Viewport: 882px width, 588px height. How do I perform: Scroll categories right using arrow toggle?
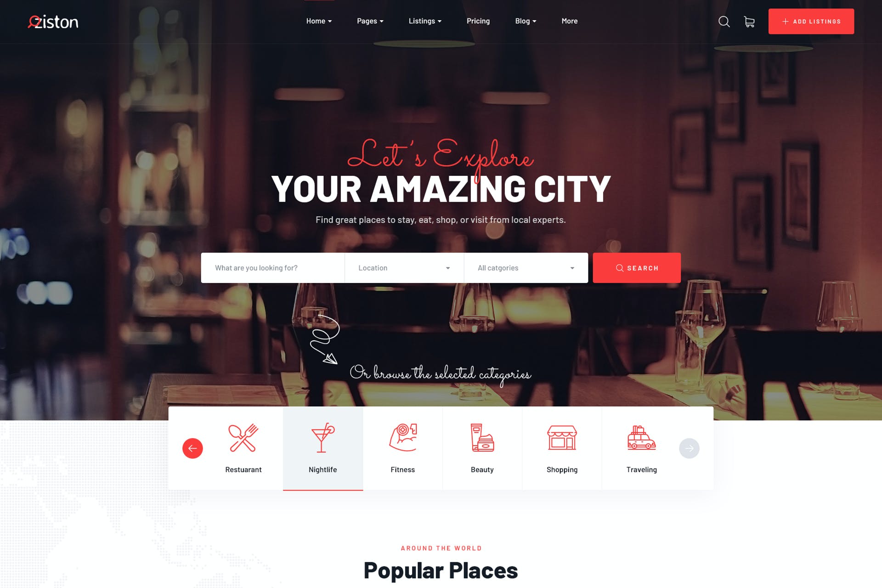pyautogui.click(x=689, y=448)
